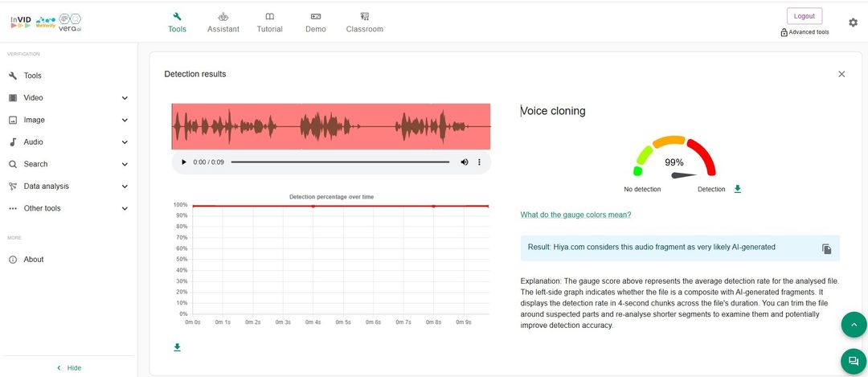Download the voice cloning gauge image
The image size is (868, 377).
click(738, 189)
